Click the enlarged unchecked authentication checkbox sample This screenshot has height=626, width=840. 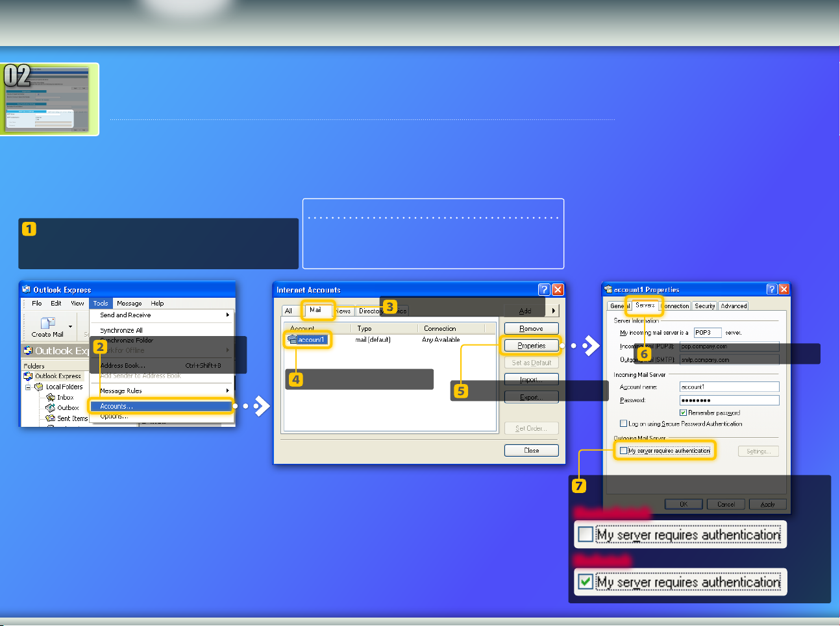click(586, 535)
